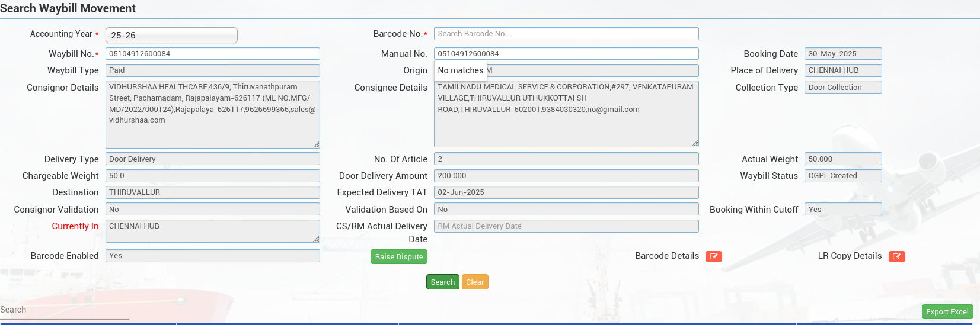
Task: Open the Accounting Year dropdown
Action: point(171,36)
